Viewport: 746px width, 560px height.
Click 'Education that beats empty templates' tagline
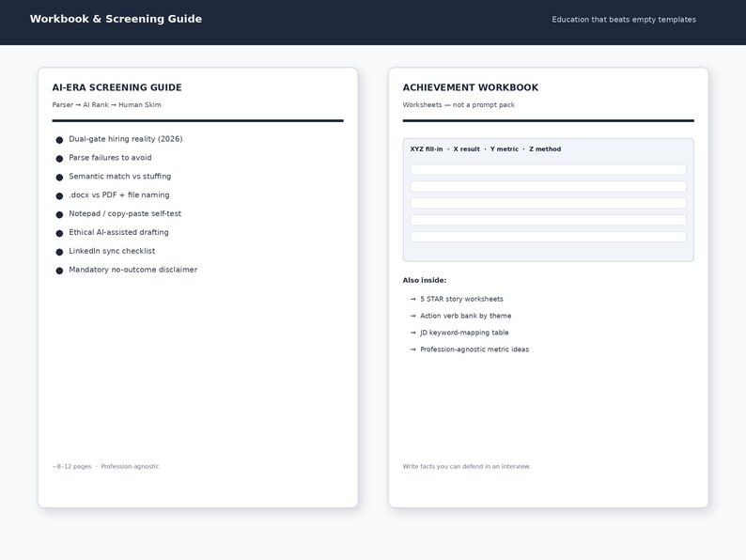pyautogui.click(x=624, y=20)
